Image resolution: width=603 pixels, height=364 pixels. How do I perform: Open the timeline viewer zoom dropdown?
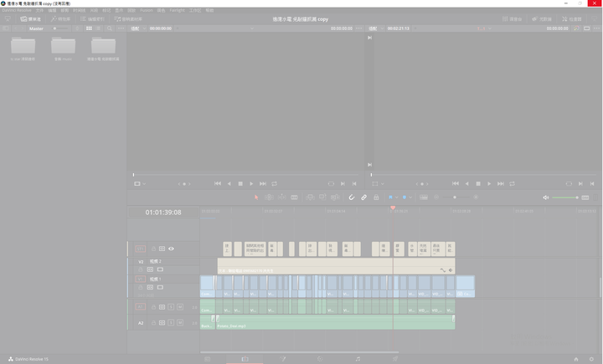(x=377, y=28)
